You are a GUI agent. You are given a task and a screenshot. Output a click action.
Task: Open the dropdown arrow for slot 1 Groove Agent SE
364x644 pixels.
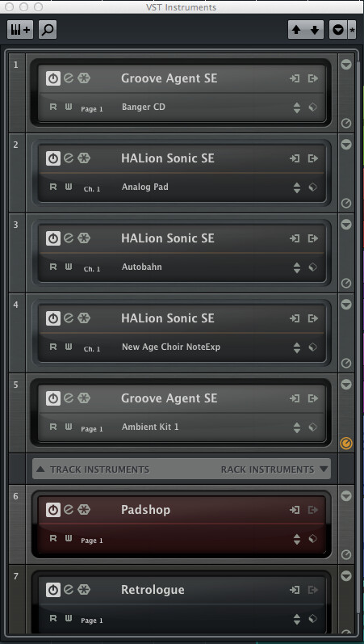pos(346,65)
